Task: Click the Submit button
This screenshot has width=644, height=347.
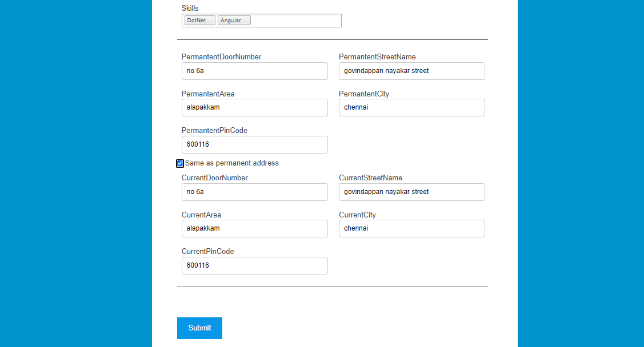Action: pyautogui.click(x=199, y=328)
